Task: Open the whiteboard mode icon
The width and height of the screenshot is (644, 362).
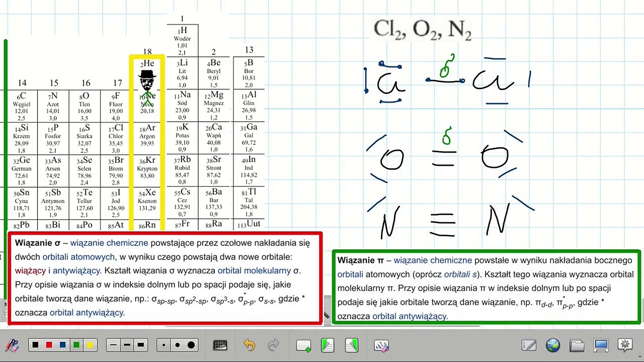Action: (529, 345)
